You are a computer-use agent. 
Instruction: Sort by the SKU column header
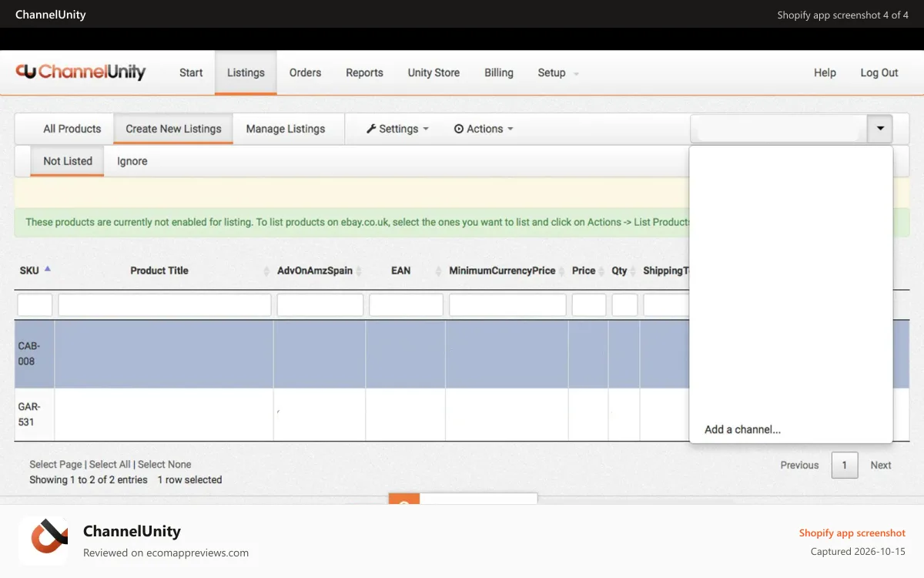pos(29,271)
